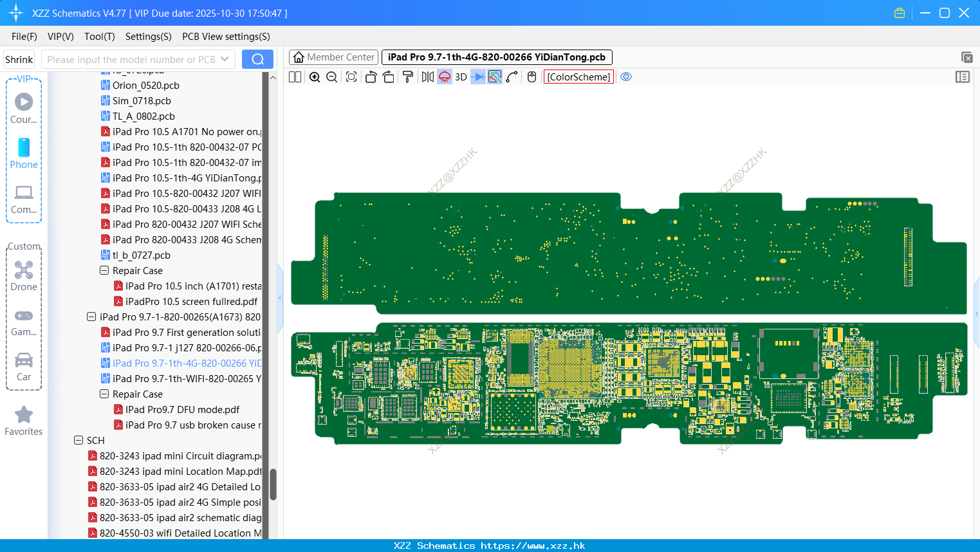Image resolution: width=980 pixels, height=552 pixels.
Task: Rotate the board clockwise
Action: tap(389, 77)
